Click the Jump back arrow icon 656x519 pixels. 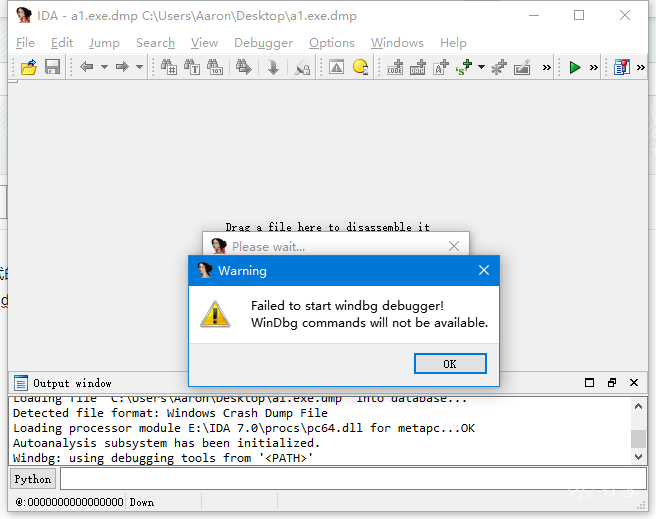coord(86,67)
